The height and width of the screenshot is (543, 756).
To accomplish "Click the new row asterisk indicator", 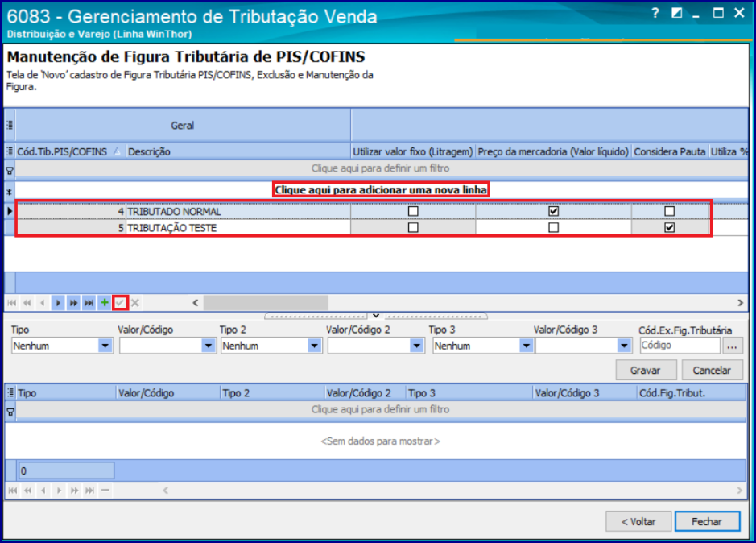I will point(9,192).
